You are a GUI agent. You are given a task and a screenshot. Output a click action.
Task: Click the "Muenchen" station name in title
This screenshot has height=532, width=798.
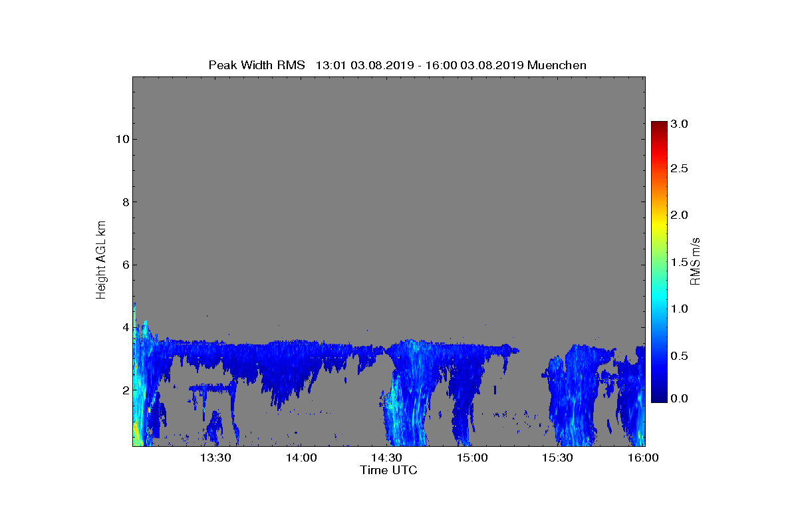coord(557,65)
